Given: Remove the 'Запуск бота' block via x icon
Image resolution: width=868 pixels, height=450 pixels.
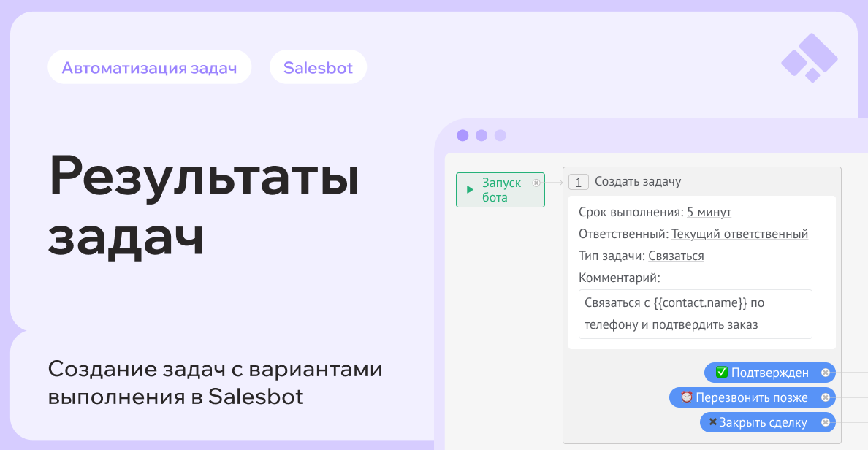Looking at the screenshot, I should 536,183.
